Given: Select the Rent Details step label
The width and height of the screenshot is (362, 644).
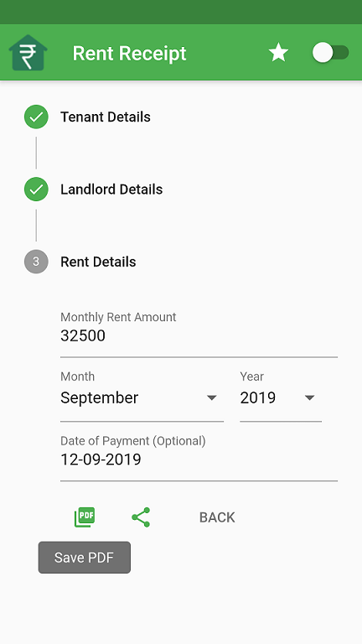Looking at the screenshot, I should point(98,262).
